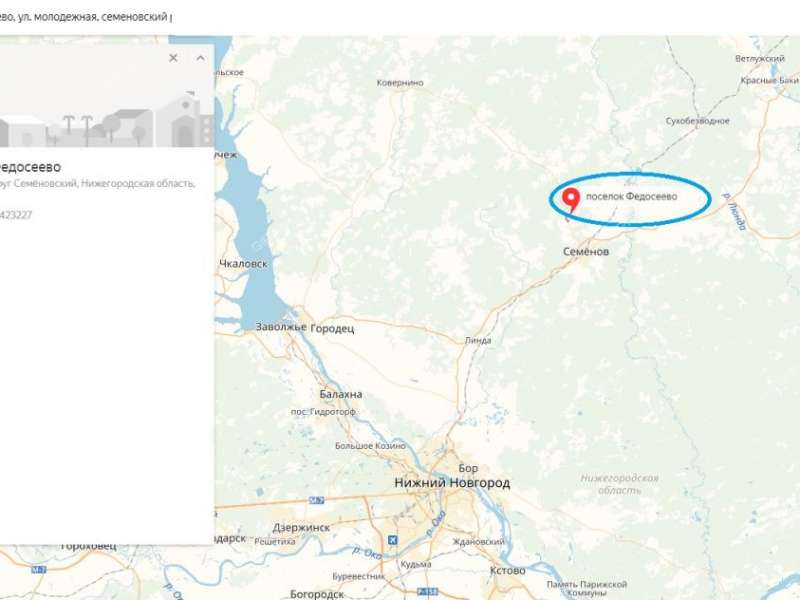Collapse the info card with chevron

click(x=201, y=58)
